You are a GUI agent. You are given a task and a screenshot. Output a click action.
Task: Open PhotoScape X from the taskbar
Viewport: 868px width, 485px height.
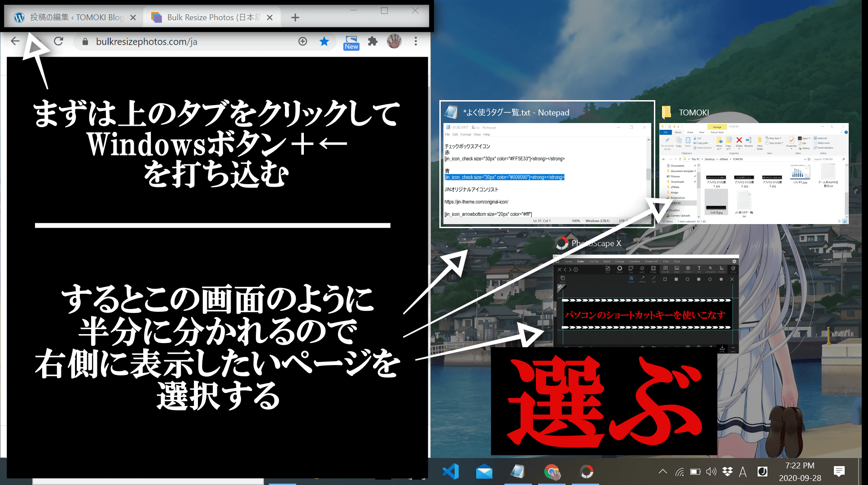[586, 472]
